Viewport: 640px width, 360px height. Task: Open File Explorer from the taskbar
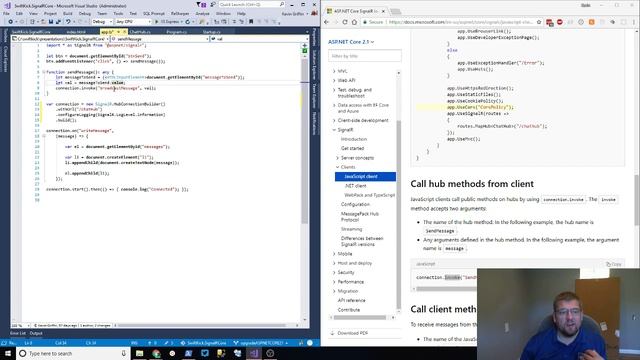[140, 353]
